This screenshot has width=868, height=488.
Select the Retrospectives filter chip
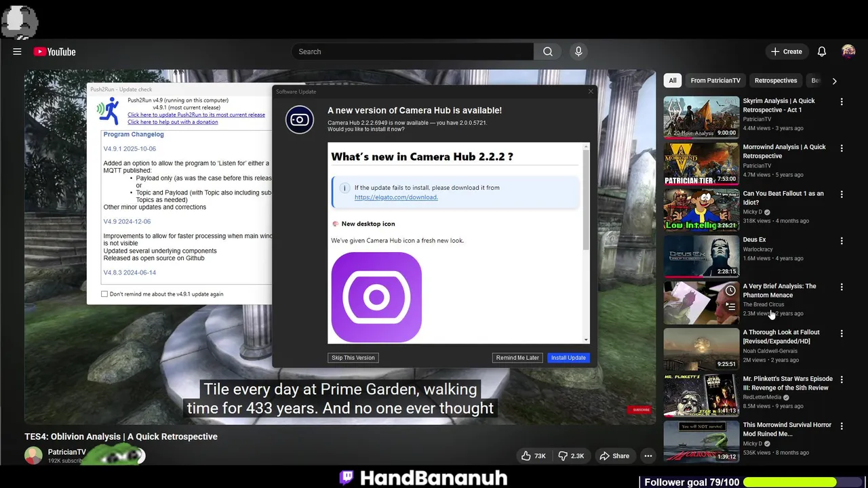pos(776,81)
